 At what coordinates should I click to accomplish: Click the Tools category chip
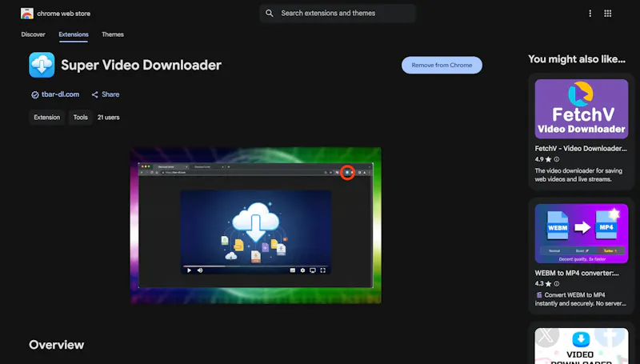[81, 117]
